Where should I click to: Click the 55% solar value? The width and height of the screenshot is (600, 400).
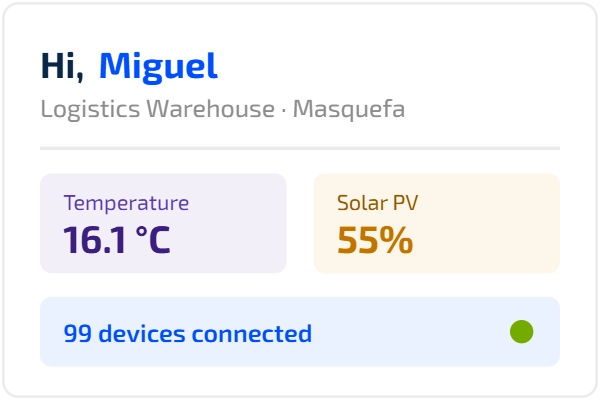point(375,240)
